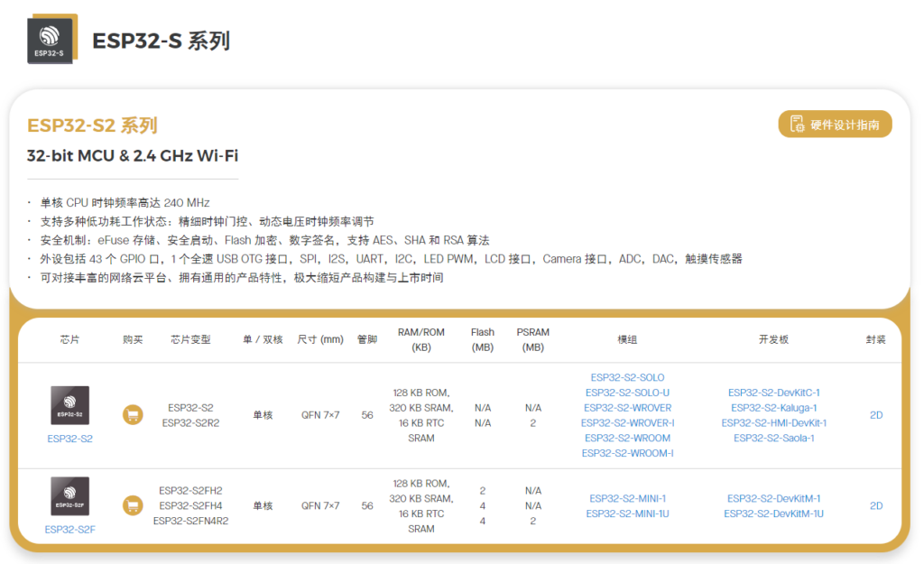Click the 安全机制 eFuse security bullet
Viewport: 924px width, 564px height.
pos(264,240)
